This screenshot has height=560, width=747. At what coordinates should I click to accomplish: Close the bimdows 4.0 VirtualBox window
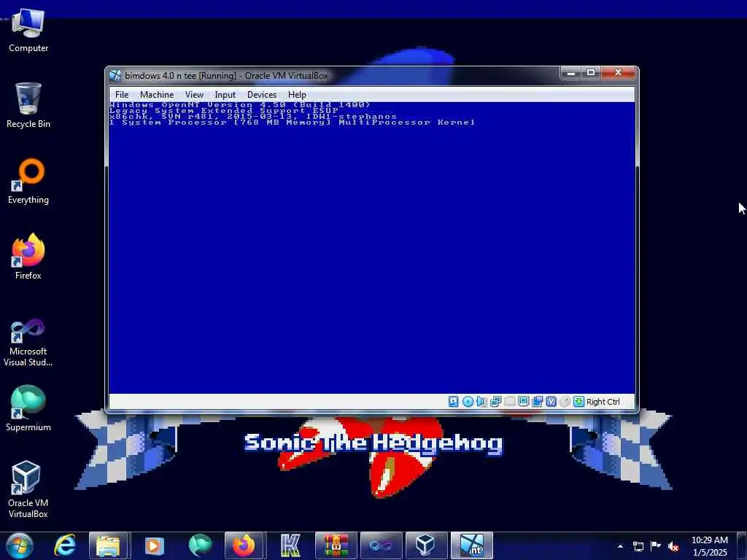[618, 72]
